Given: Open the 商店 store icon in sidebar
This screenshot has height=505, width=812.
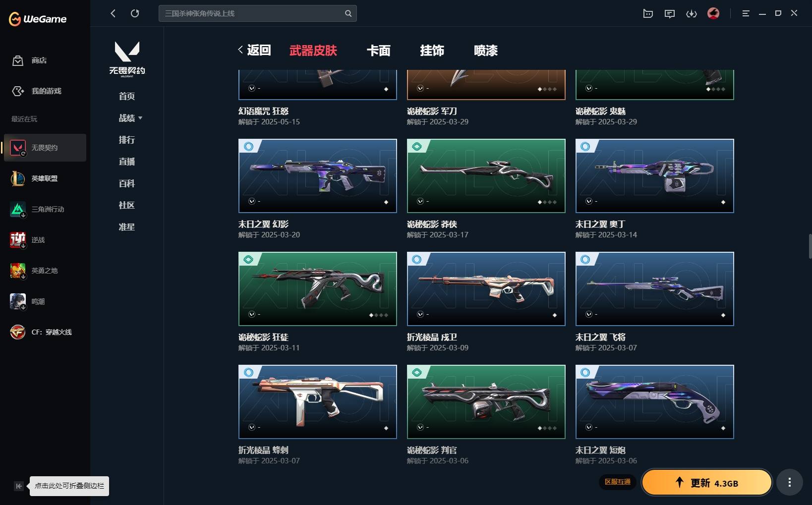Looking at the screenshot, I should [18, 60].
